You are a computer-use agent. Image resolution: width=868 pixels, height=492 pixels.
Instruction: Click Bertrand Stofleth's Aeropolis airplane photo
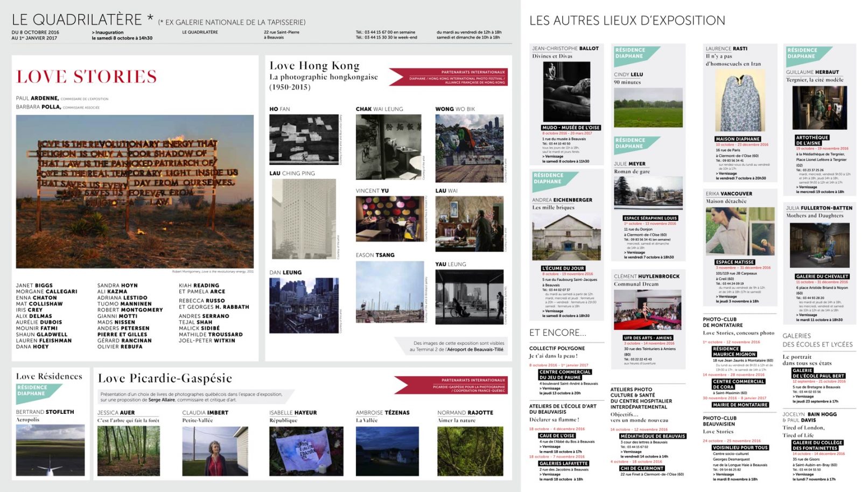[50, 450]
